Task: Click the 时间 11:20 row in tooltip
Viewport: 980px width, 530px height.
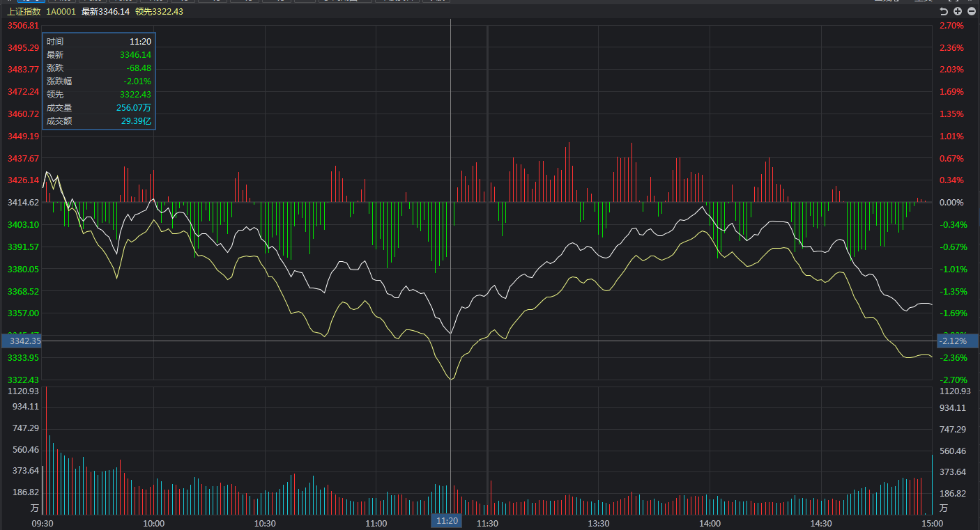Action: pos(99,42)
